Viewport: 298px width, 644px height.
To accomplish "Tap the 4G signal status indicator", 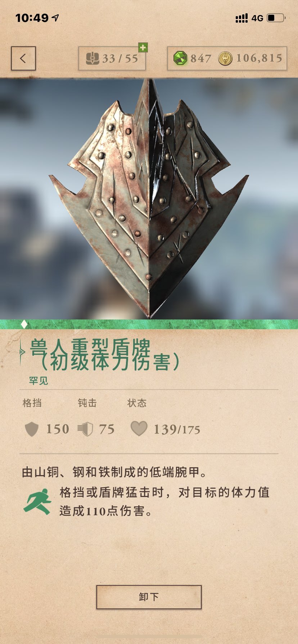I will (257, 18).
